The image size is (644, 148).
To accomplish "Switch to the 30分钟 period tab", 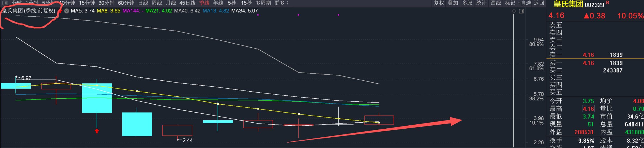I will coord(106,3).
